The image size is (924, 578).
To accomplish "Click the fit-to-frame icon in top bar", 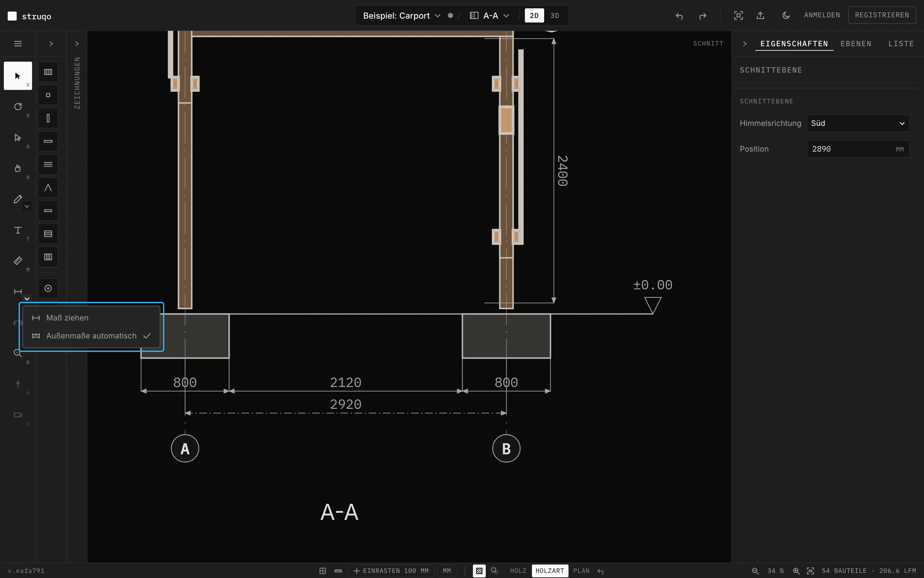I will click(x=739, y=16).
